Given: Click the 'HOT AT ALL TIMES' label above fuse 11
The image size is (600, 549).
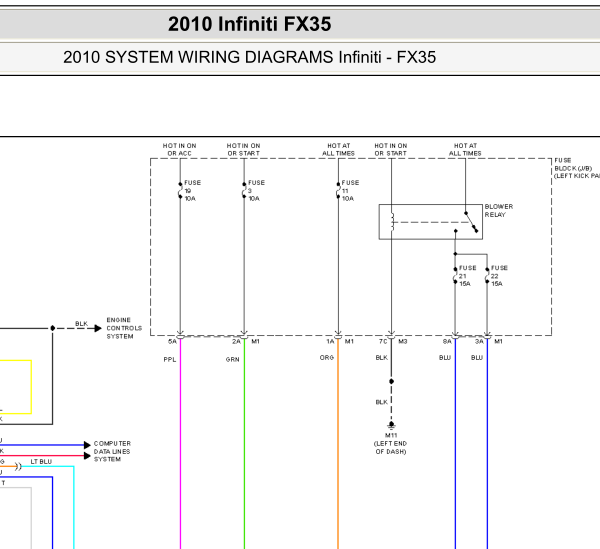Looking at the screenshot, I should pos(338,150).
